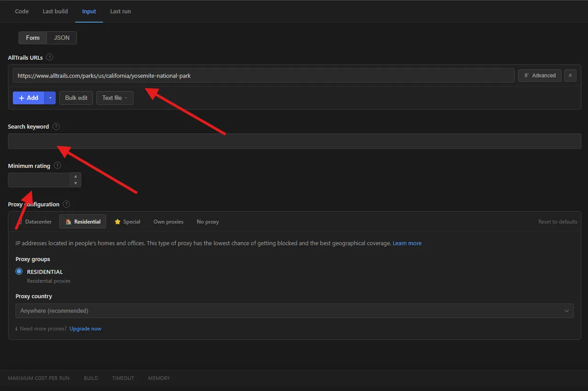The width and height of the screenshot is (588, 391).
Task: Click into the Minimum rating field
Action: (39, 180)
